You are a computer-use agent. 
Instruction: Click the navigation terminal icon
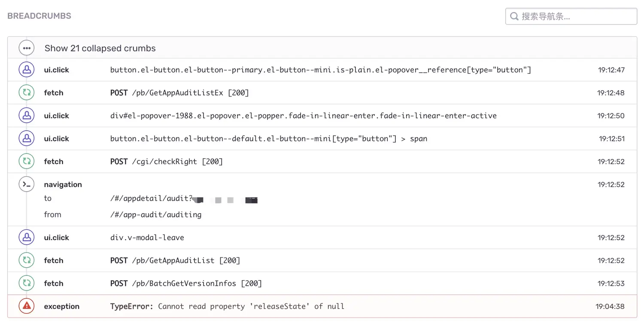pyautogui.click(x=27, y=184)
